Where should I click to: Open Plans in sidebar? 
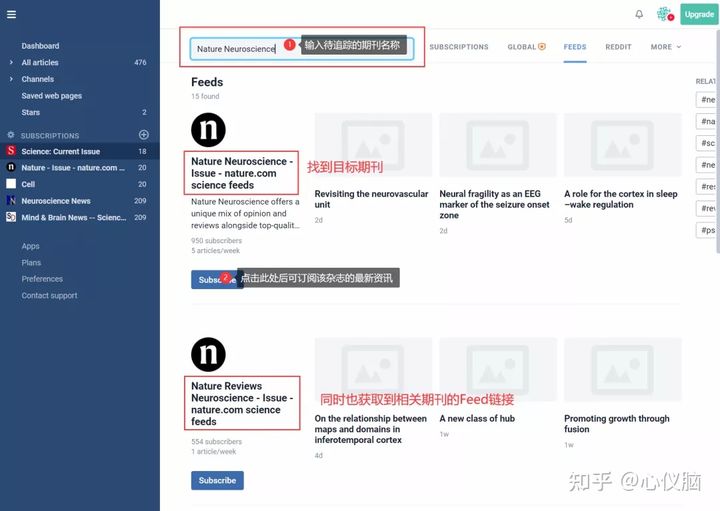tap(31, 263)
